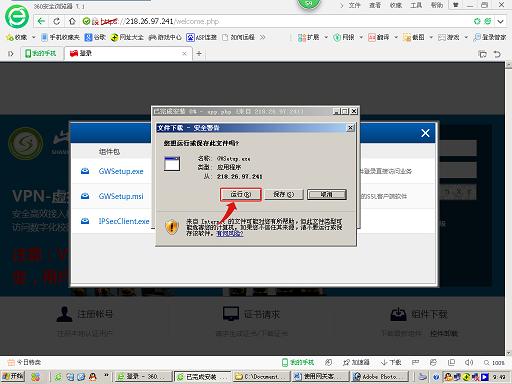This screenshot has width=512, height=384.
Task: Go to the browser home page icon
Action: 72,22
